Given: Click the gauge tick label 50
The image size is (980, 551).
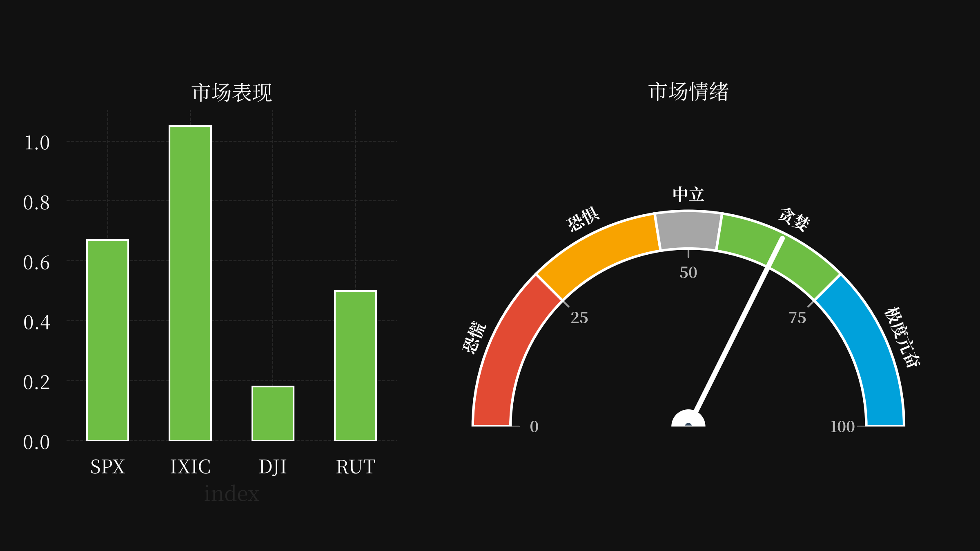Looking at the screenshot, I should click(x=688, y=273).
